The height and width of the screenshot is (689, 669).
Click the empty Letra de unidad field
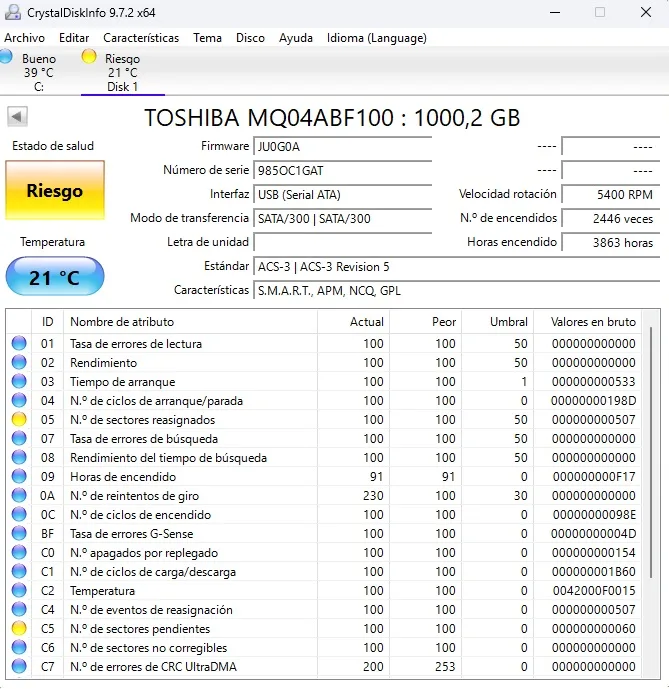click(x=342, y=242)
